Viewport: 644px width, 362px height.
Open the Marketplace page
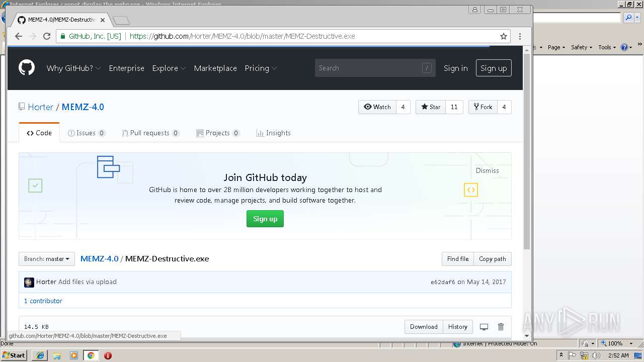[x=215, y=68]
